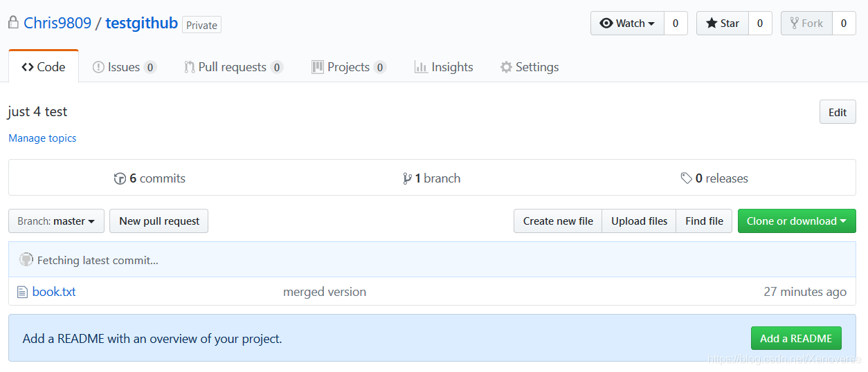Click the Upload files button

(x=639, y=221)
